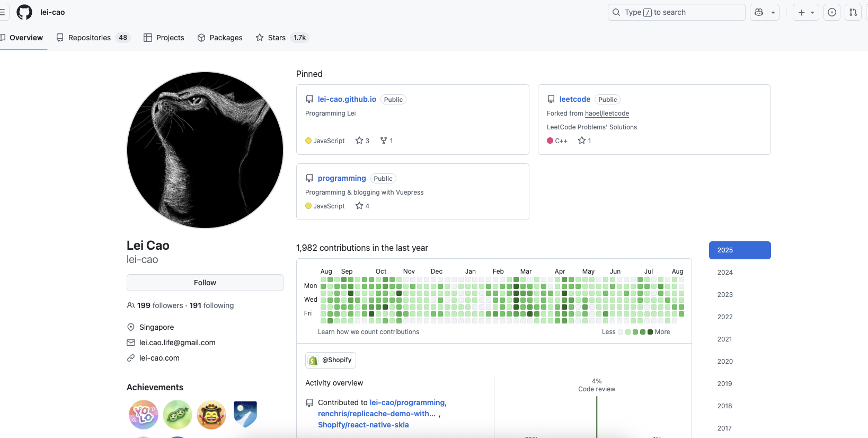Open the Achievements heading link

tap(155, 387)
